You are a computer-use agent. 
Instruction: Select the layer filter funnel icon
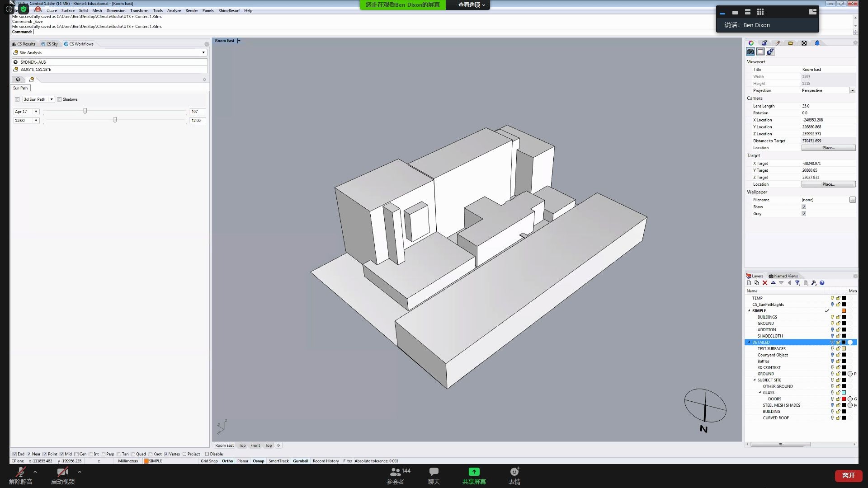pyautogui.click(x=798, y=283)
